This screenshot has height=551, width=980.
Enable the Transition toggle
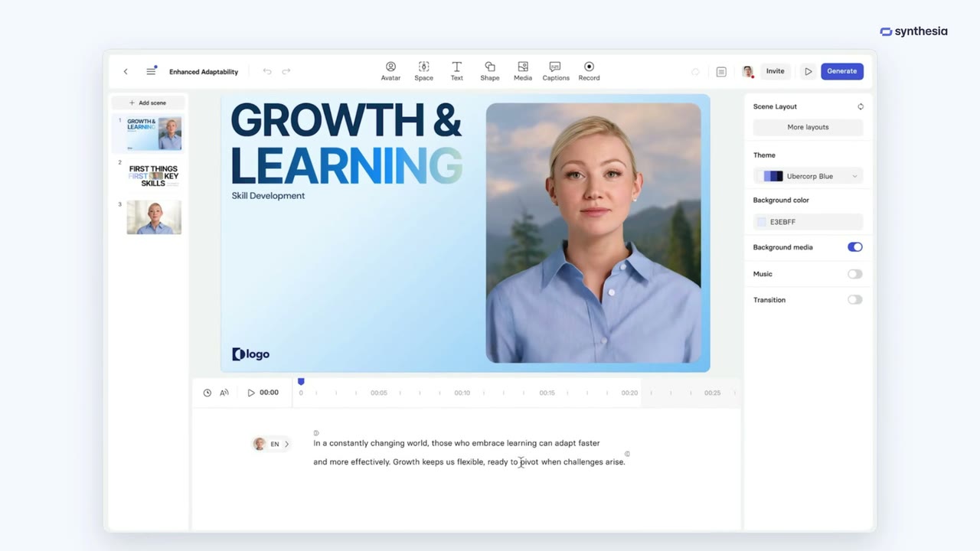(854, 300)
